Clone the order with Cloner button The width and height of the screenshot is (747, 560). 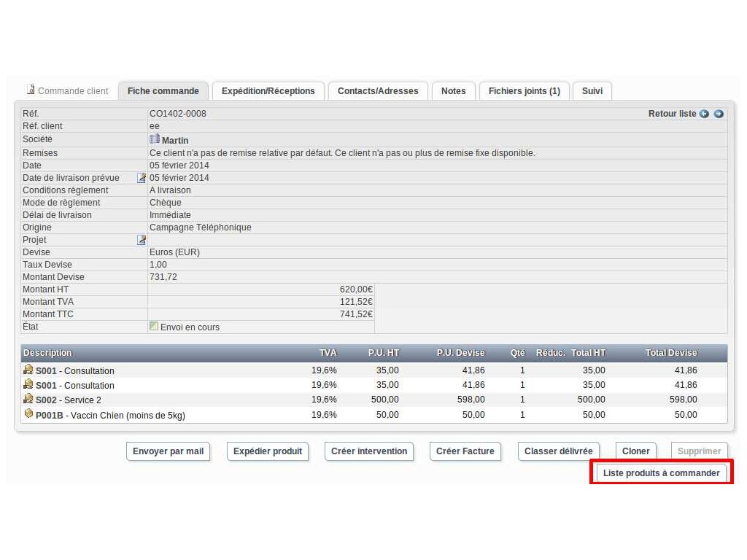[x=635, y=451]
